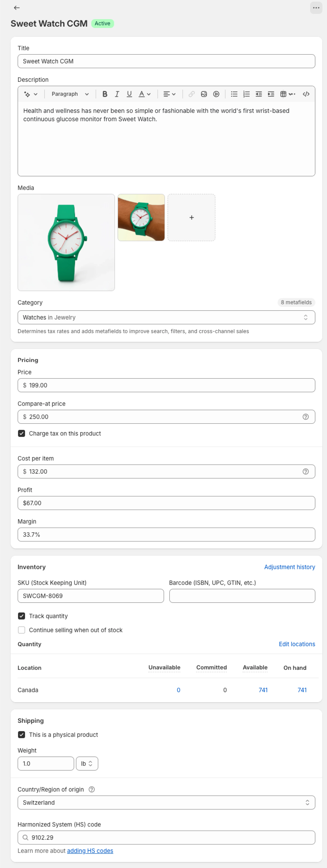
Task: Switch to HTML code view
Action: click(306, 94)
